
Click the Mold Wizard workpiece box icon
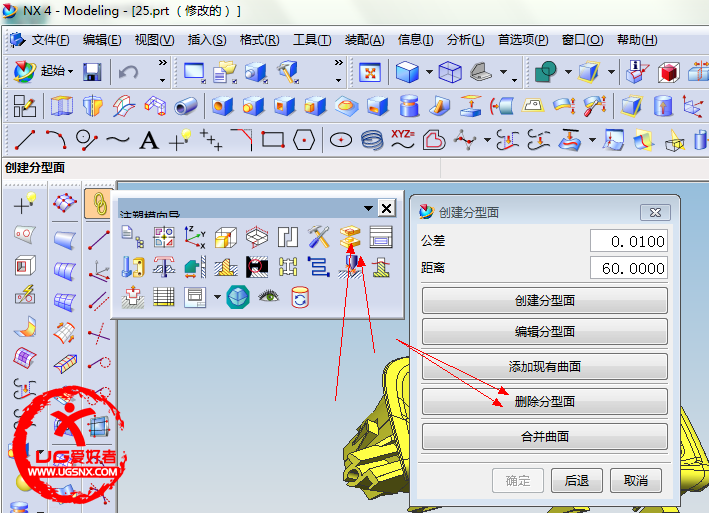(x=226, y=237)
